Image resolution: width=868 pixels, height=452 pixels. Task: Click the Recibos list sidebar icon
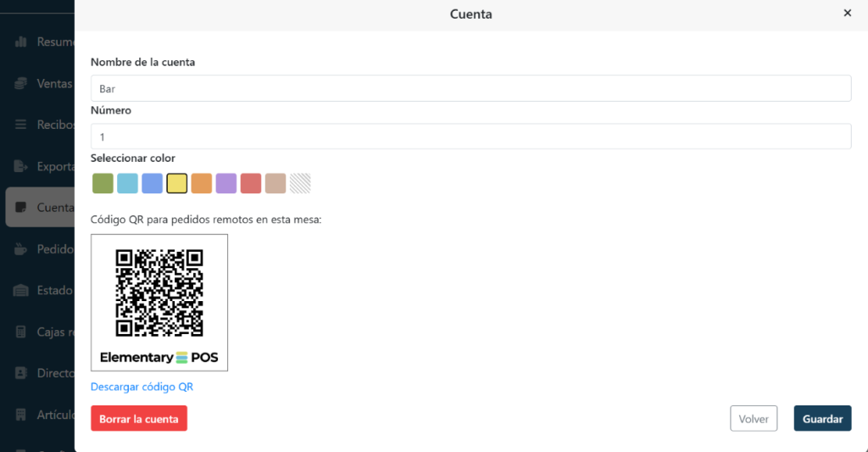click(x=21, y=125)
